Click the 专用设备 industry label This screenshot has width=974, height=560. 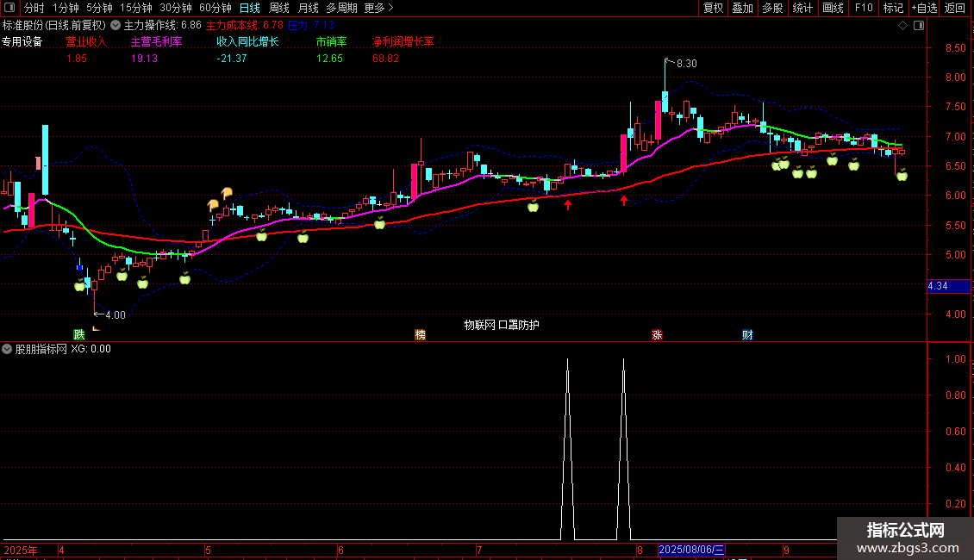click(22, 41)
